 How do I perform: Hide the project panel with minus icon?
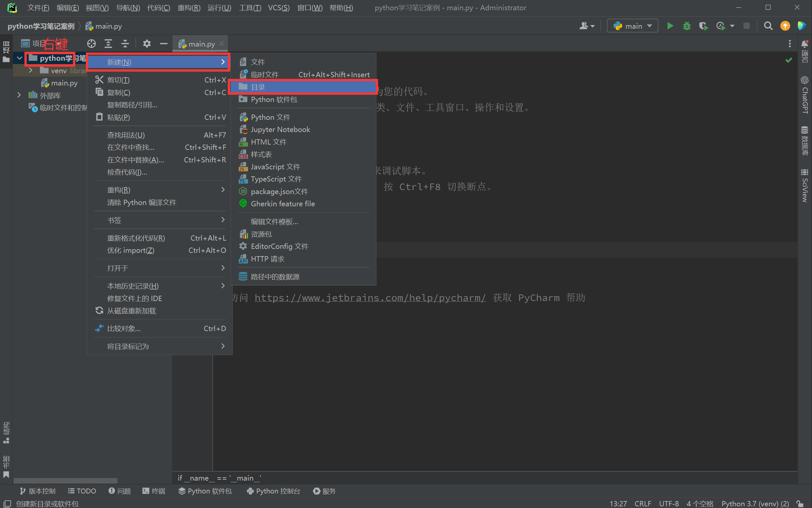coord(164,44)
